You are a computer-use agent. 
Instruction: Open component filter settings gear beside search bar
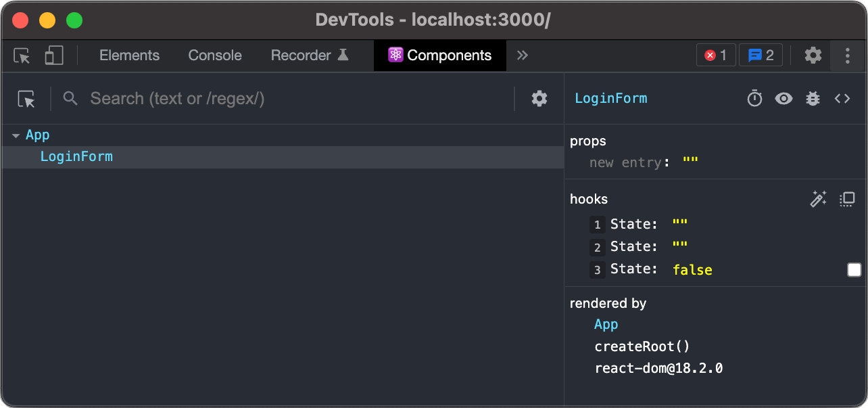539,98
